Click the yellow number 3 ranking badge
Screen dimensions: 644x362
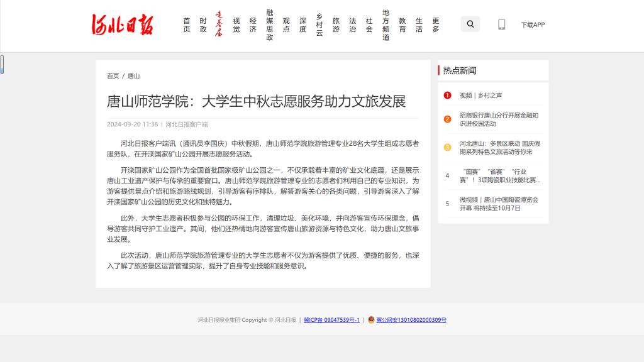pos(447,147)
